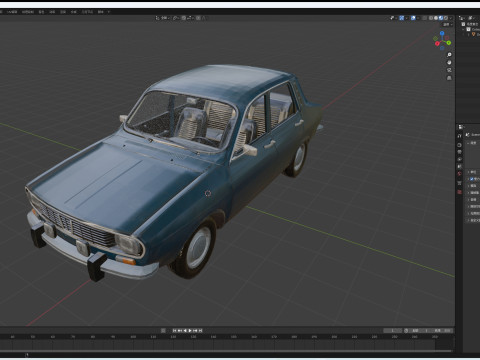Open the properties editor type menu

(461, 127)
